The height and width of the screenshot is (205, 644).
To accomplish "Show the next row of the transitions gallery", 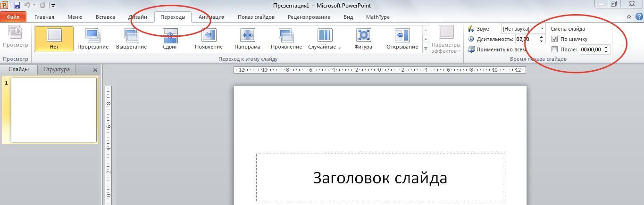I will [x=426, y=40].
